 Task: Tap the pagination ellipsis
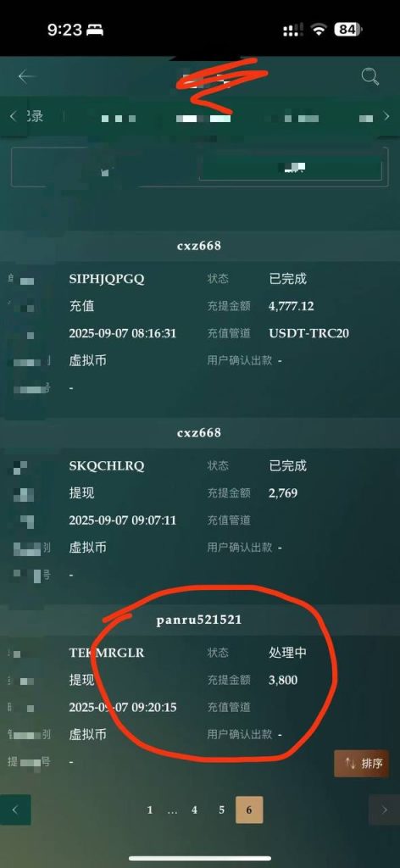(x=172, y=811)
